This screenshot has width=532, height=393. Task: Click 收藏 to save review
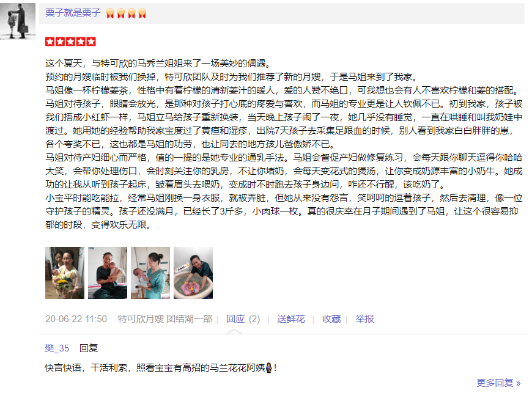click(331, 319)
